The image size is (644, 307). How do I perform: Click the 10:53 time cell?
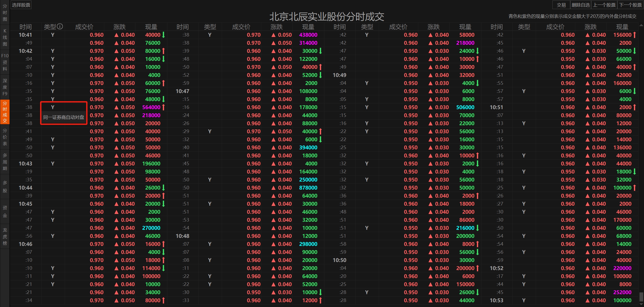(496, 300)
